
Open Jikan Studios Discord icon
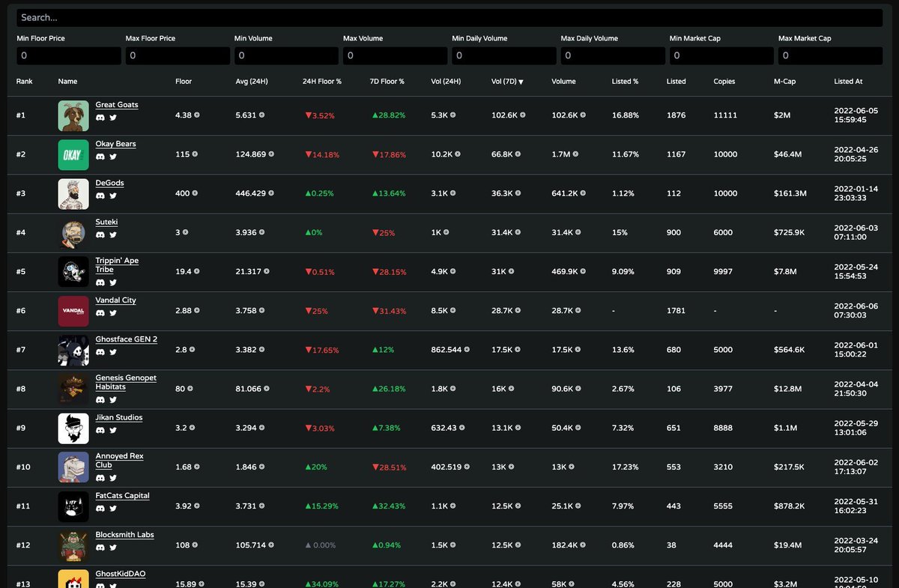pyautogui.click(x=100, y=430)
